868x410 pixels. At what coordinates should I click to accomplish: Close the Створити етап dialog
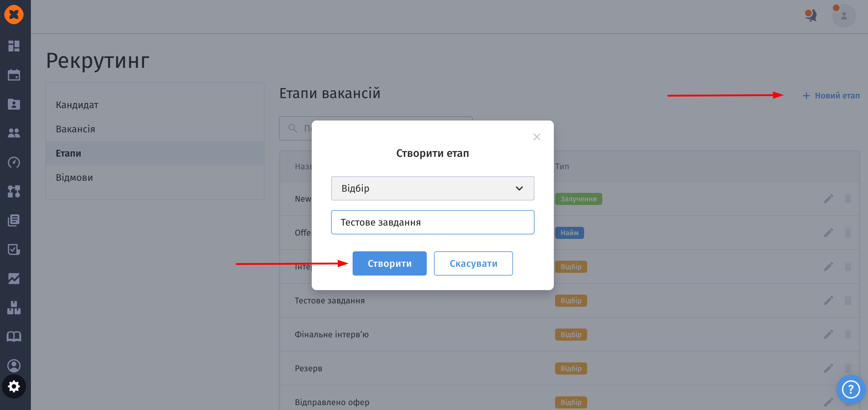click(536, 137)
